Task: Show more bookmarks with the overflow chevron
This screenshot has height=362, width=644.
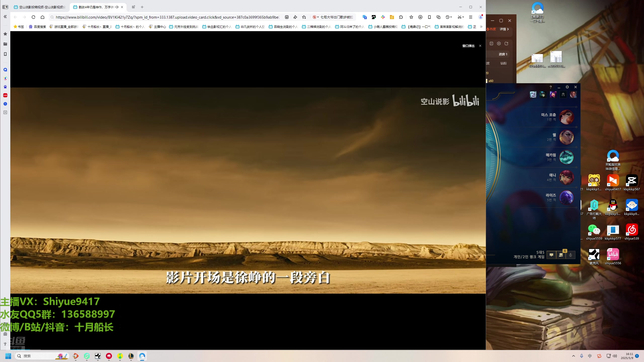Action: click(481, 27)
